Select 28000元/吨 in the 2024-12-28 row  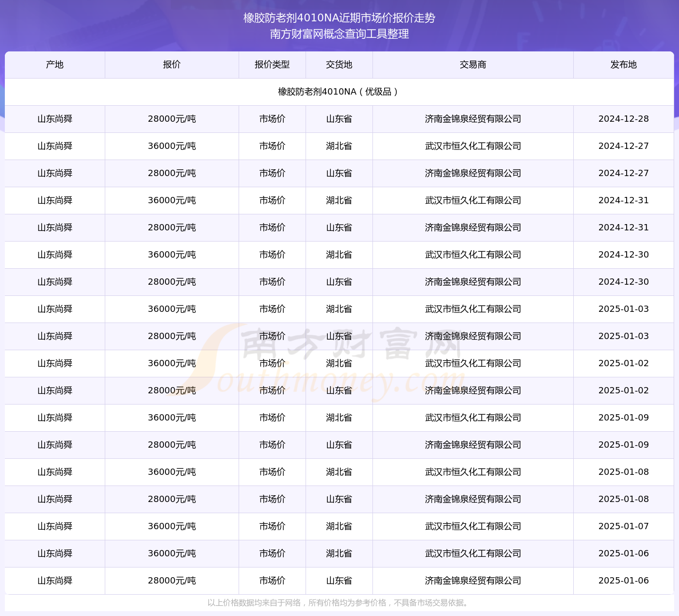(x=172, y=119)
